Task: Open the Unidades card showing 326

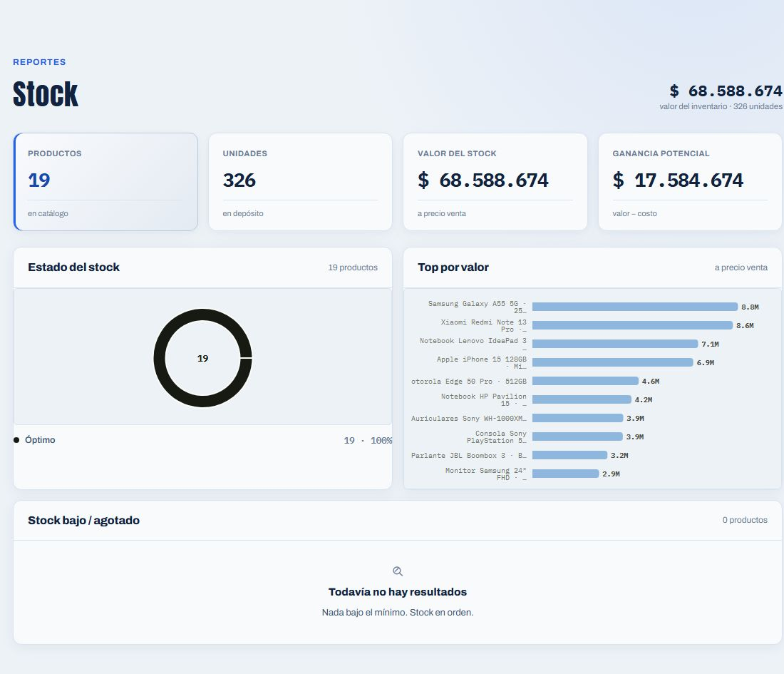Action: pos(300,182)
